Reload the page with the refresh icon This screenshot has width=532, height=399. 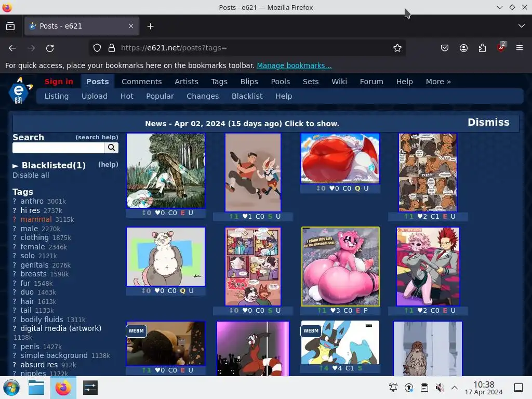tap(50, 48)
